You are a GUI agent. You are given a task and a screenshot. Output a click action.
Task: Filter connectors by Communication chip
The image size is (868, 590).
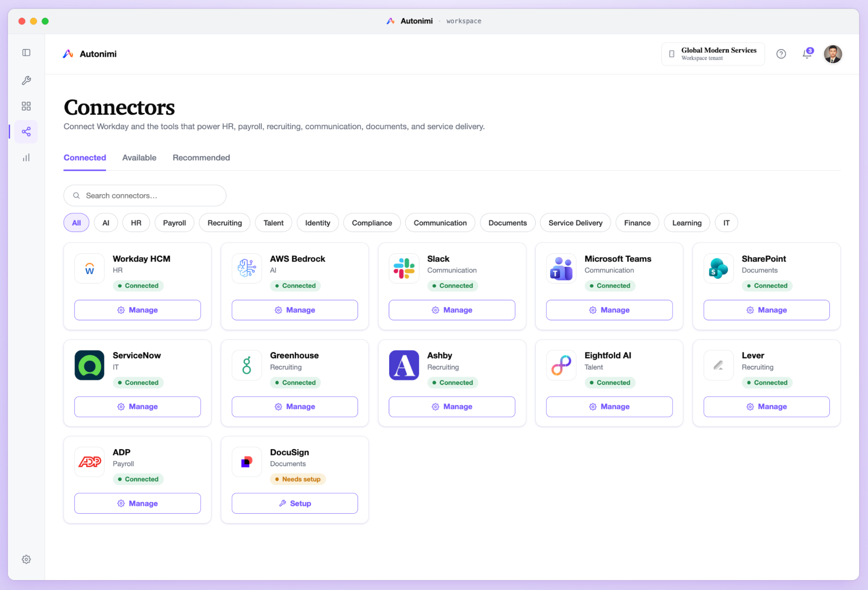tap(440, 223)
